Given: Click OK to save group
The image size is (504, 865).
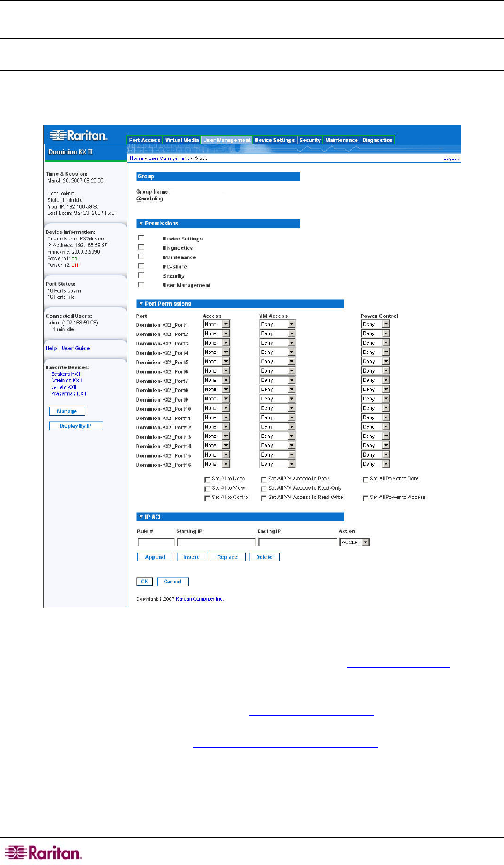Looking at the screenshot, I should [145, 582].
